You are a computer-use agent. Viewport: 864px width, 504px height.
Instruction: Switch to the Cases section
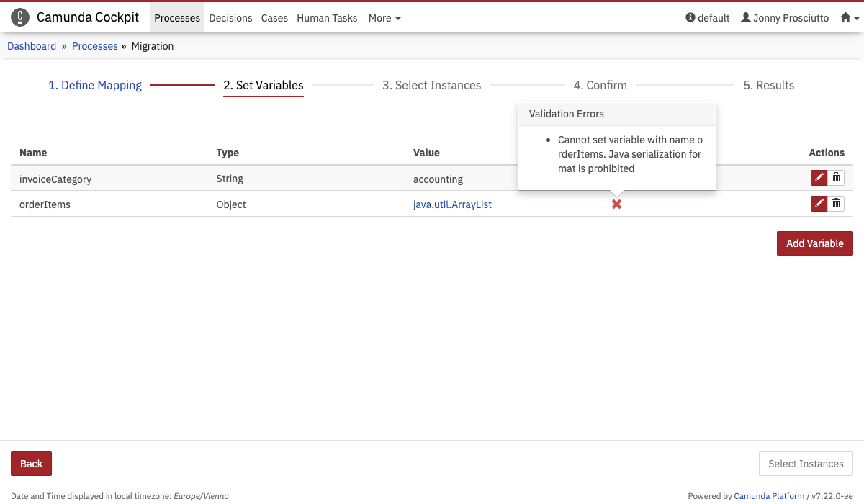point(274,18)
